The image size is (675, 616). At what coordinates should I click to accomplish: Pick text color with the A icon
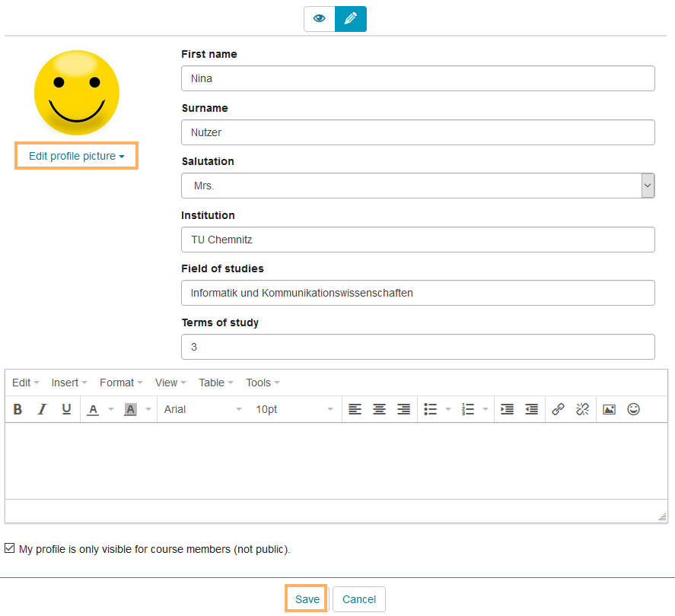click(x=93, y=409)
